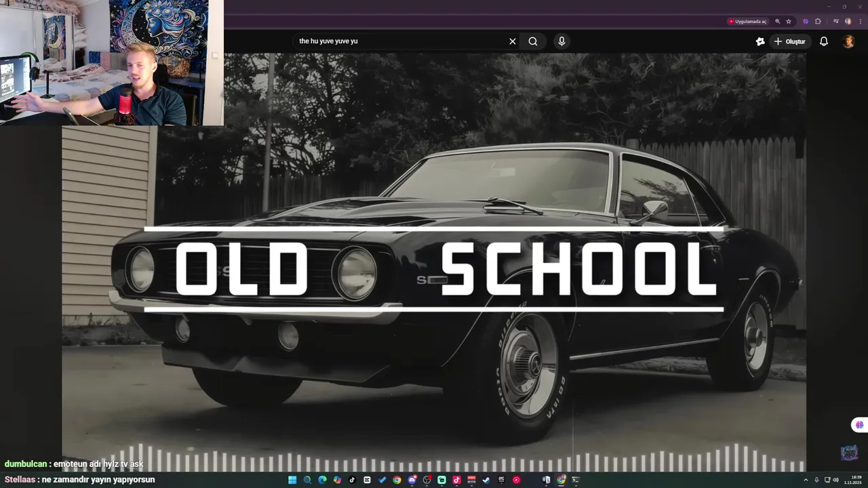Screen dimensions: 868x488
Task: Open the Windows Start menu
Action: pyautogui.click(x=292, y=480)
